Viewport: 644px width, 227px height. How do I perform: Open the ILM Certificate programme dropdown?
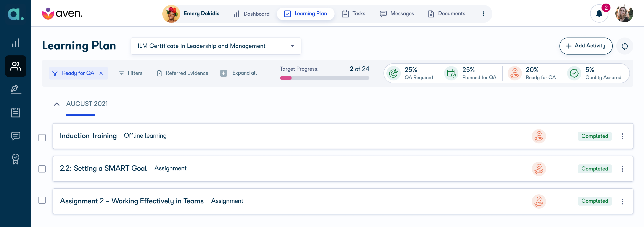216,46
